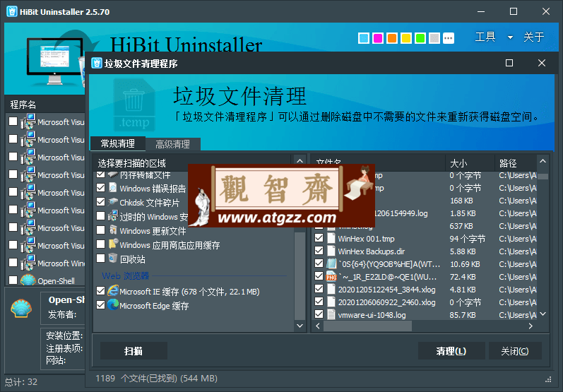563x392 pixels.
Task: Uncheck vmware-ui-1048.log file checkbox
Action: click(x=319, y=314)
